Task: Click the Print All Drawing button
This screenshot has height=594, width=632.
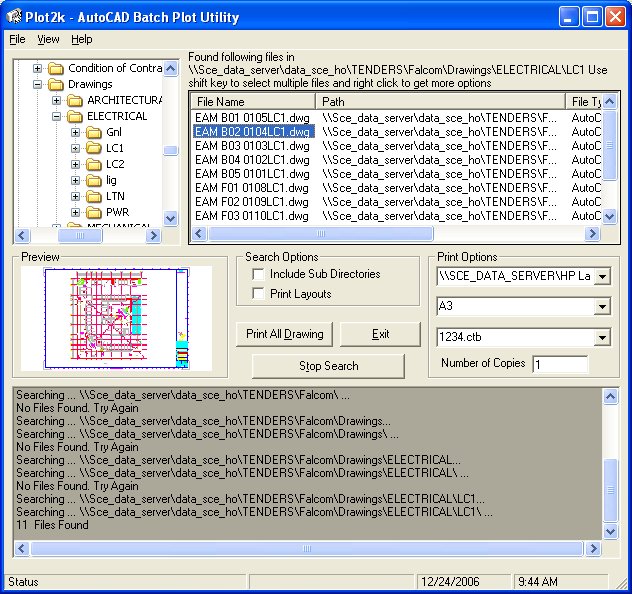Action: click(x=285, y=334)
